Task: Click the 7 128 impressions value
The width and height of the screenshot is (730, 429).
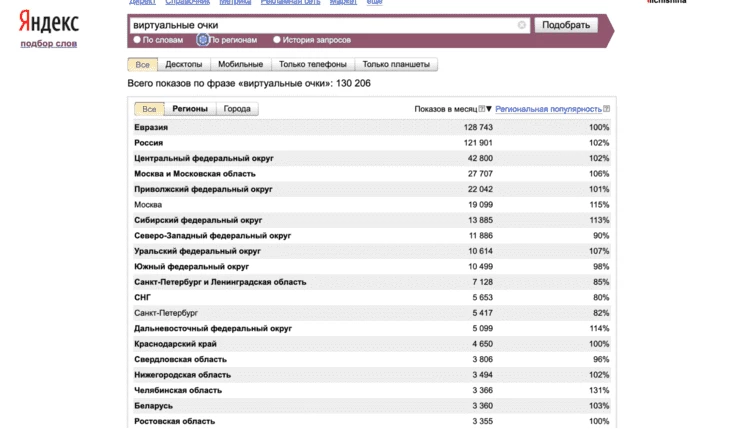Action: 482,281
